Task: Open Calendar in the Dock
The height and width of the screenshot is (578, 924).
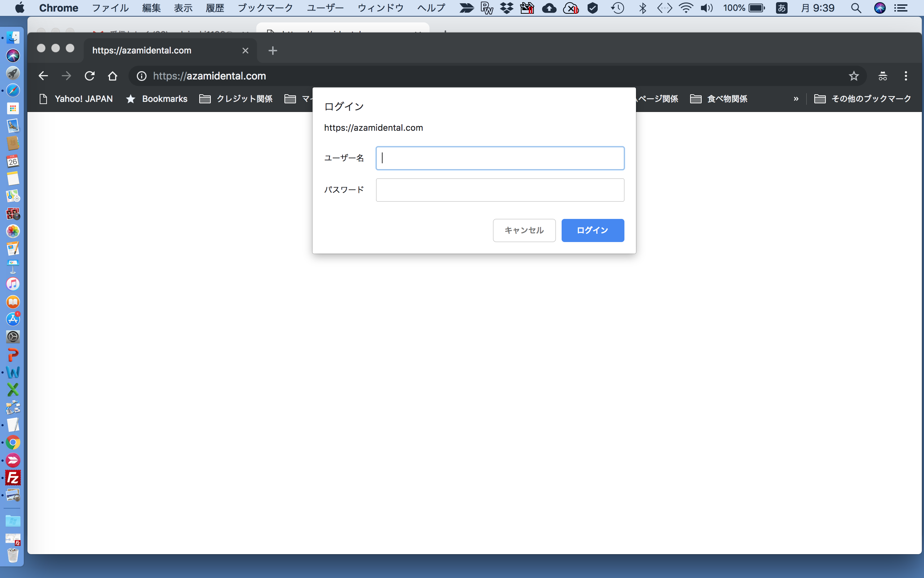Action: (x=13, y=161)
